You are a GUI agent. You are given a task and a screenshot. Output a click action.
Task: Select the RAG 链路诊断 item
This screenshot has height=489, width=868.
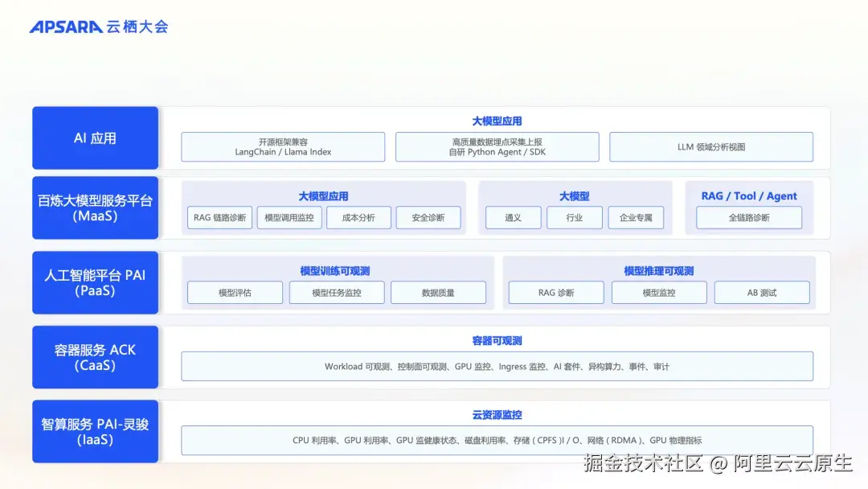tap(219, 217)
